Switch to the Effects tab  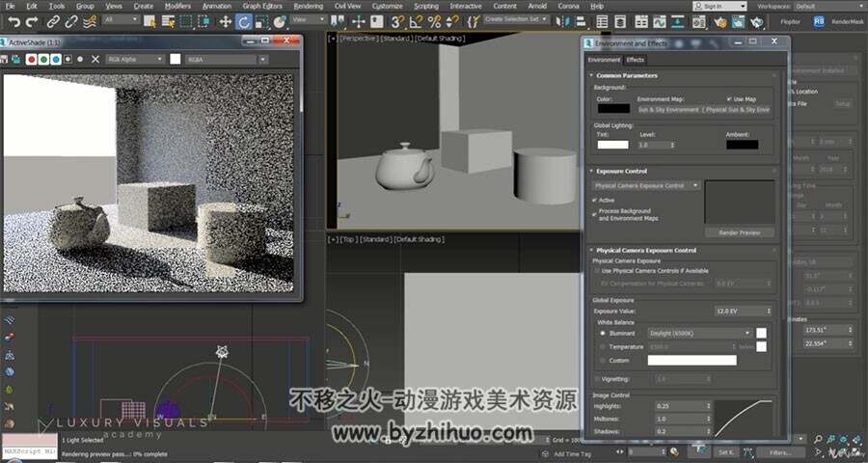pyautogui.click(x=635, y=60)
